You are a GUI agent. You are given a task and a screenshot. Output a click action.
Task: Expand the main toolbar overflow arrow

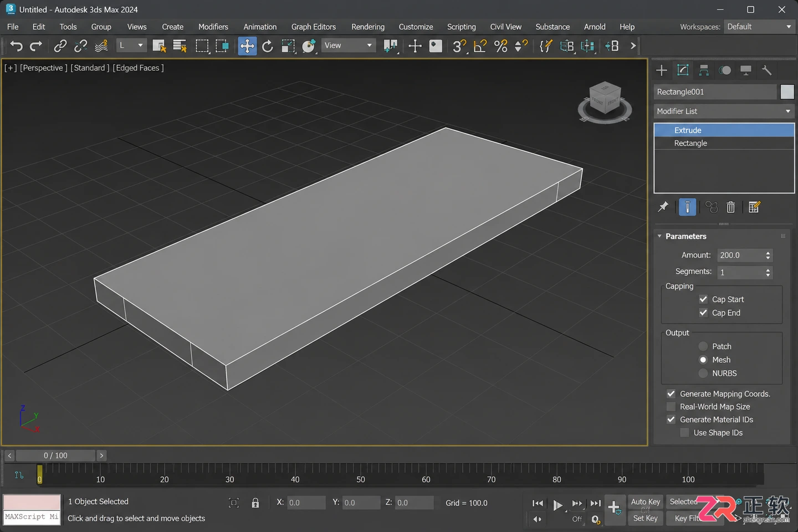[x=633, y=46]
